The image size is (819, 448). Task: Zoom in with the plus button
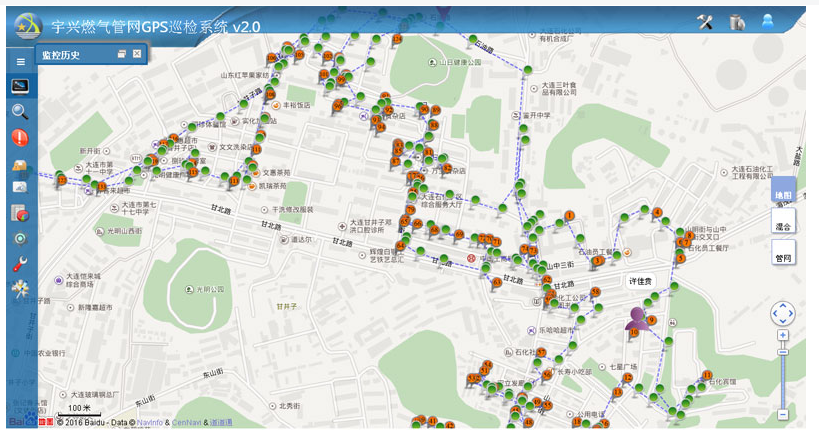(x=783, y=336)
